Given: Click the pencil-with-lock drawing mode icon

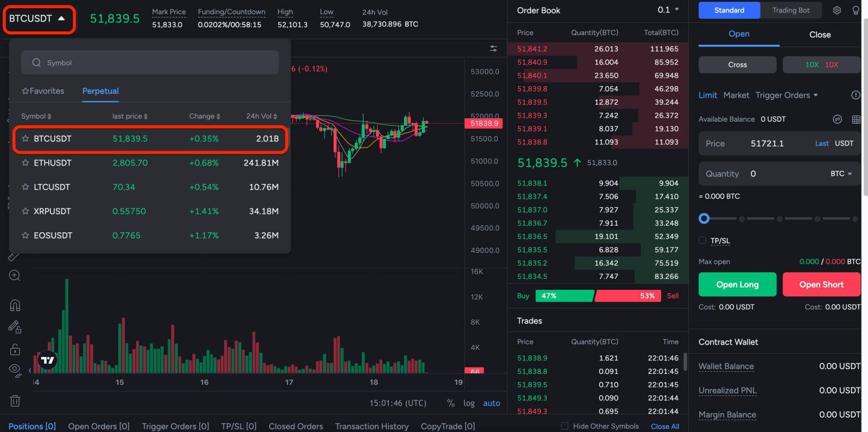Looking at the screenshot, I should [x=15, y=327].
